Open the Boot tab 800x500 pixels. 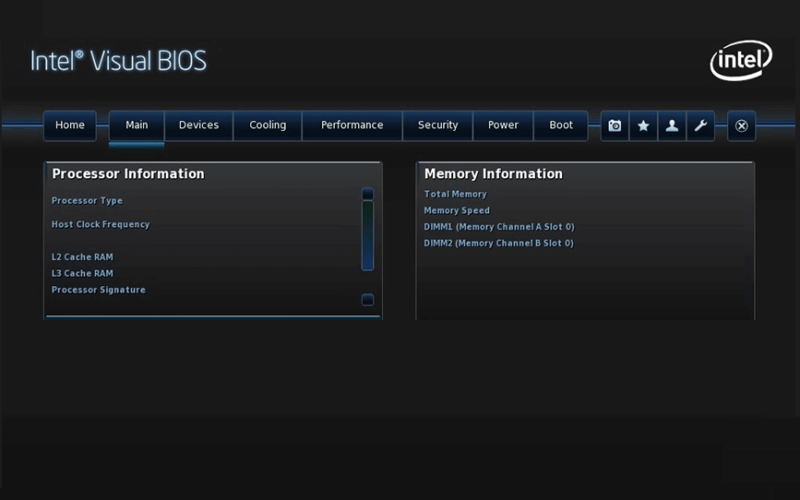click(x=561, y=126)
